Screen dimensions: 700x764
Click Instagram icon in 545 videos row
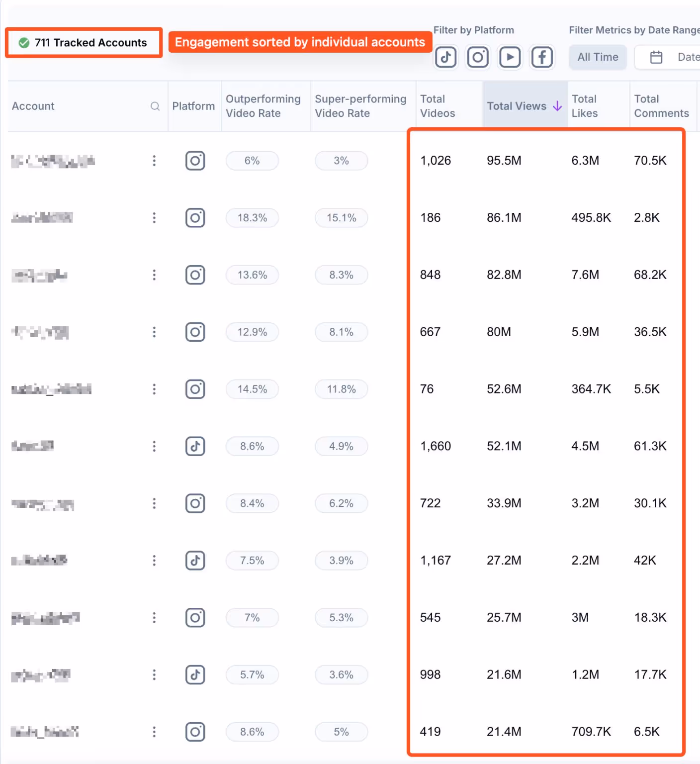tap(195, 618)
